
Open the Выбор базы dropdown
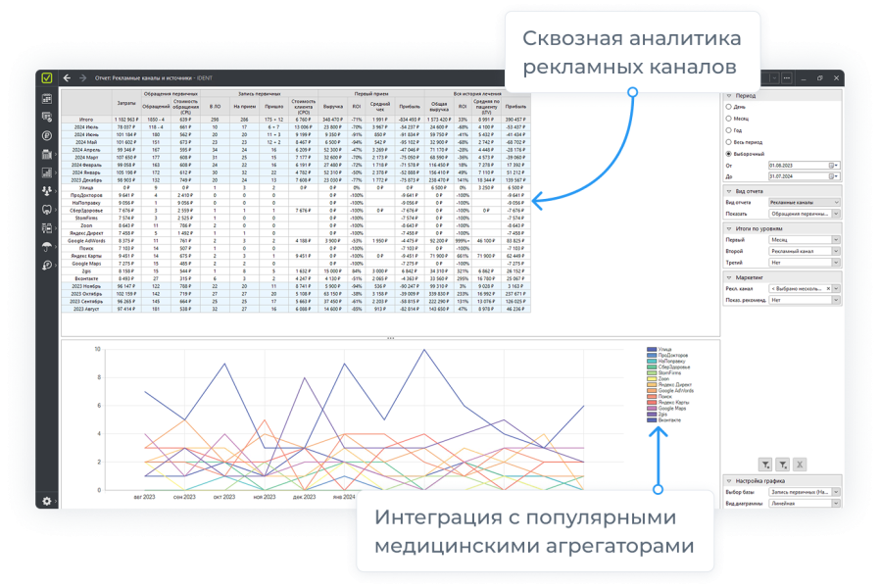[804, 492]
